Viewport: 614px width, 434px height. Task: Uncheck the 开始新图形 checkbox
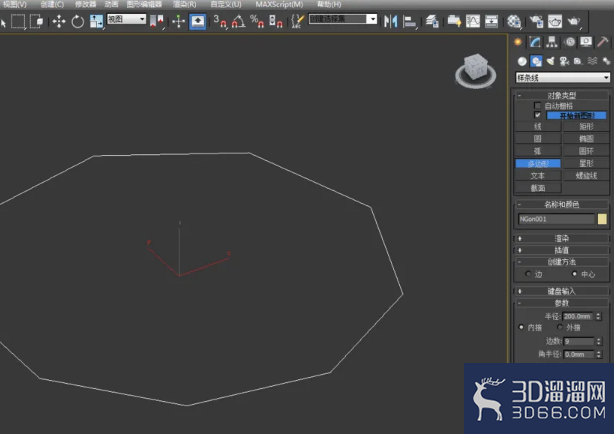click(537, 115)
